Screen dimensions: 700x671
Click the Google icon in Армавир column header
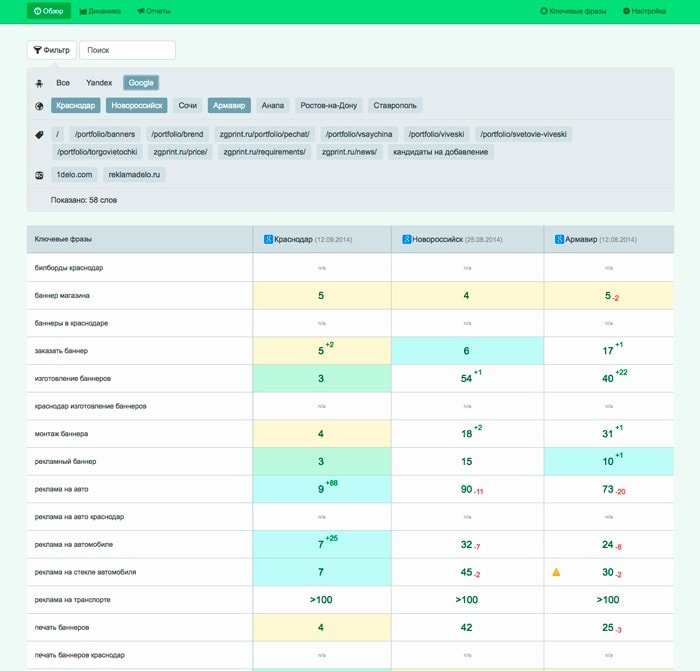tap(559, 240)
